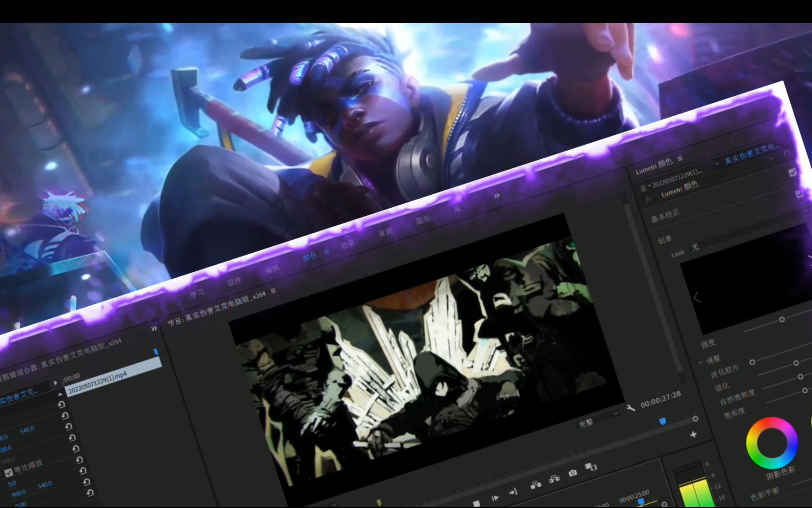
Task: Open the button editor plus icon
Action: pyautogui.click(x=693, y=435)
